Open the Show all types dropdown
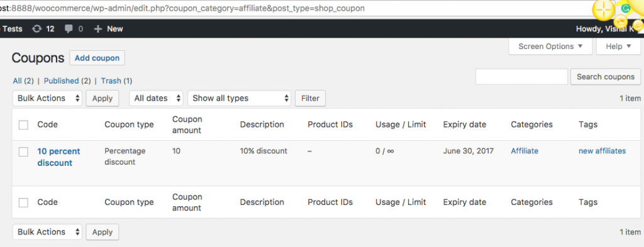Image resolution: width=644 pixels, height=247 pixels. click(x=240, y=99)
